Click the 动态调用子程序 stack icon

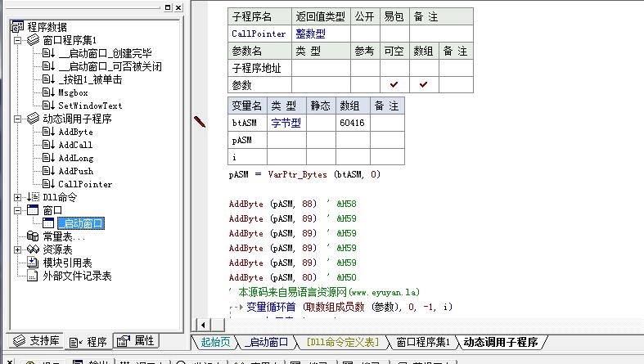click(34, 119)
